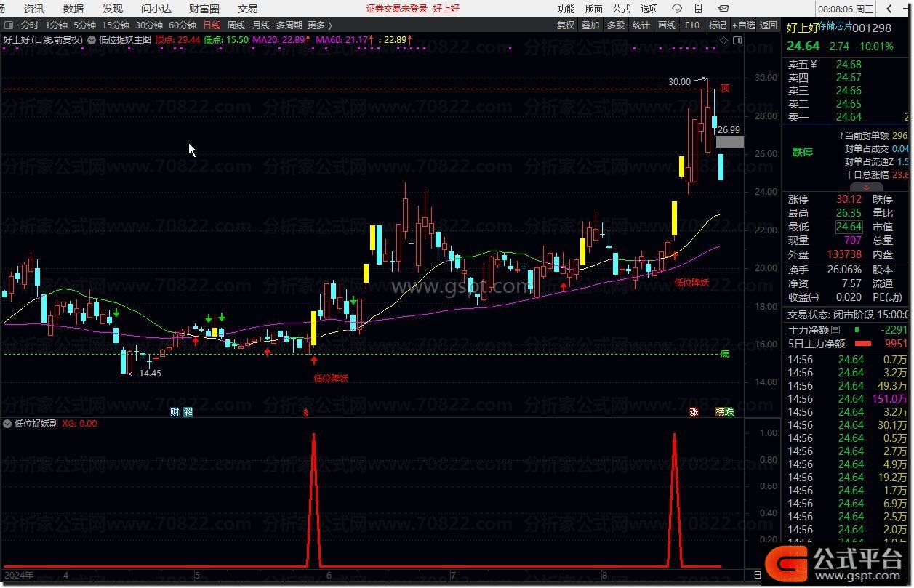914x588 pixels.
Task: Click the 叠加 overlay button
Action: [590, 25]
